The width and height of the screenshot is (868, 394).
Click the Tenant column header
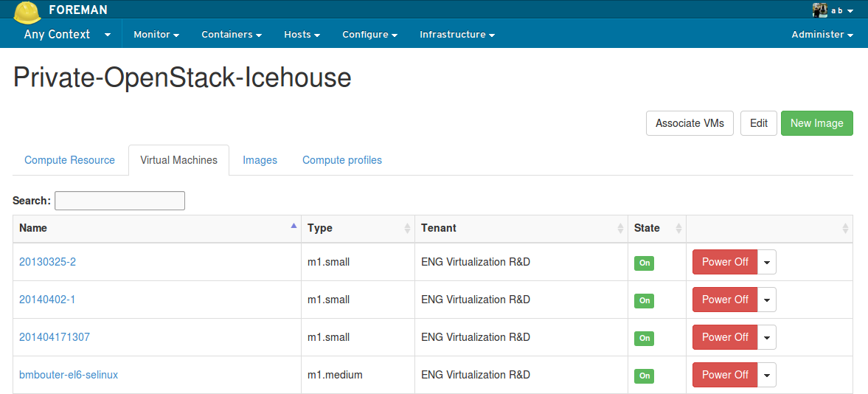coord(521,228)
